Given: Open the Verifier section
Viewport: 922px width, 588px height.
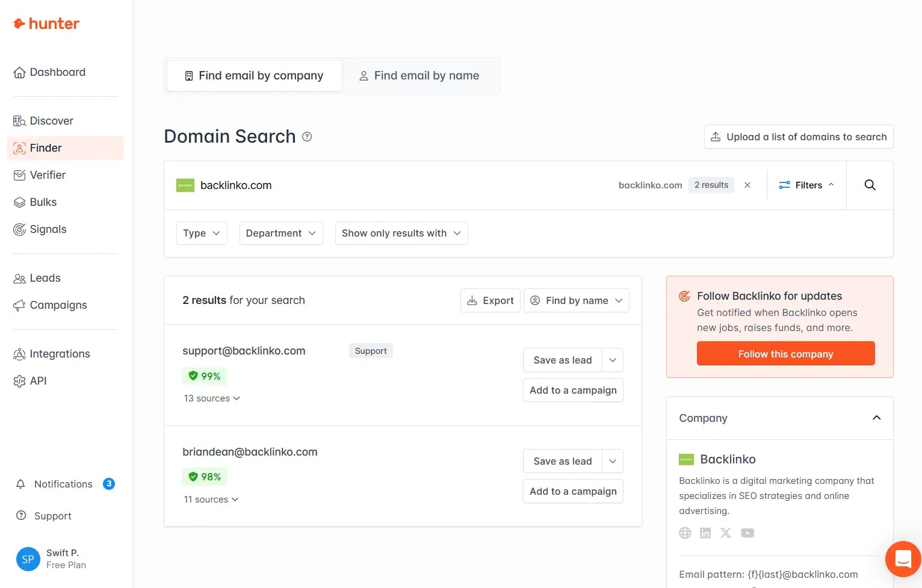Looking at the screenshot, I should click(x=40, y=175).
